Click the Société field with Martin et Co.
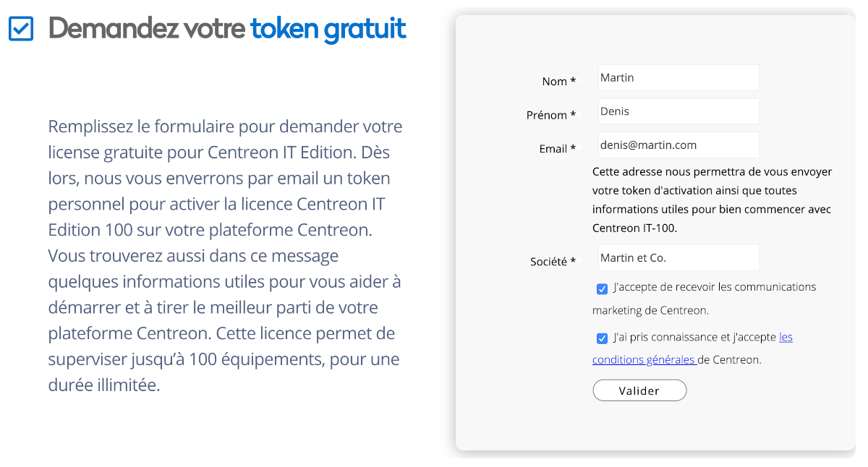 coord(678,257)
